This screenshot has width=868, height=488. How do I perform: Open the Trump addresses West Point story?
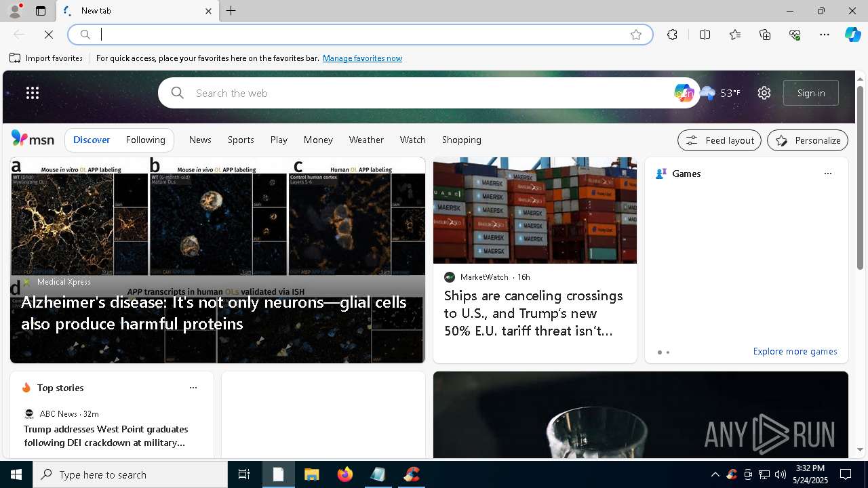coord(106,436)
